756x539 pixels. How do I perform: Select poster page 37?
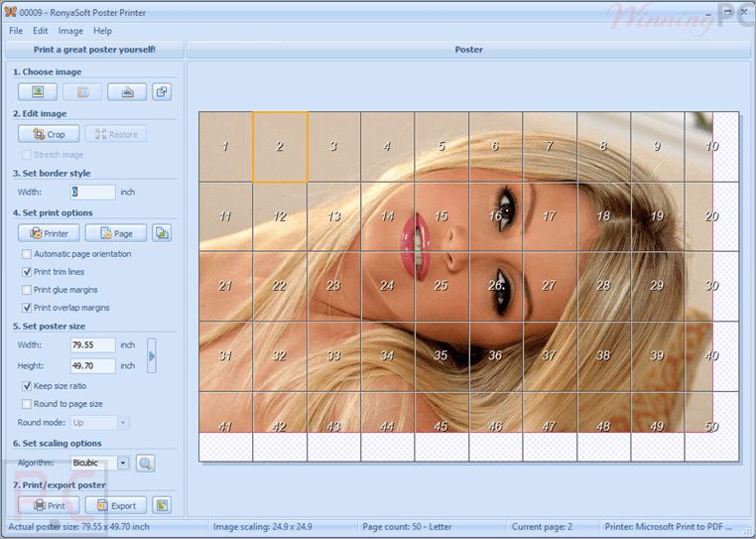(550, 356)
